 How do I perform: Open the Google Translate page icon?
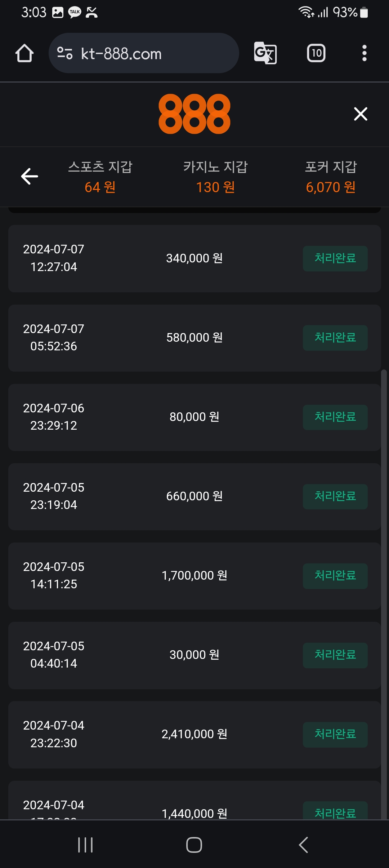pyautogui.click(x=265, y=53)
